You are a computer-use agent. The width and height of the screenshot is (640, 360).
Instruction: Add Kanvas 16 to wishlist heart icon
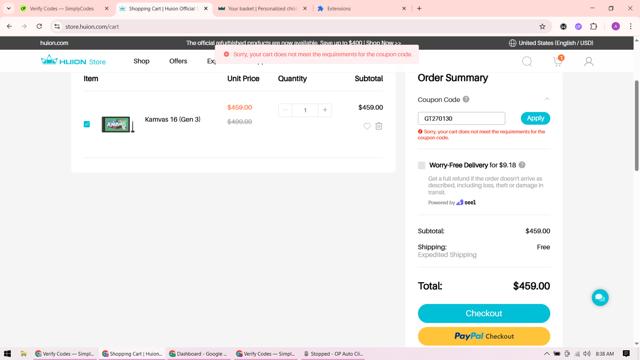[367, 126]
